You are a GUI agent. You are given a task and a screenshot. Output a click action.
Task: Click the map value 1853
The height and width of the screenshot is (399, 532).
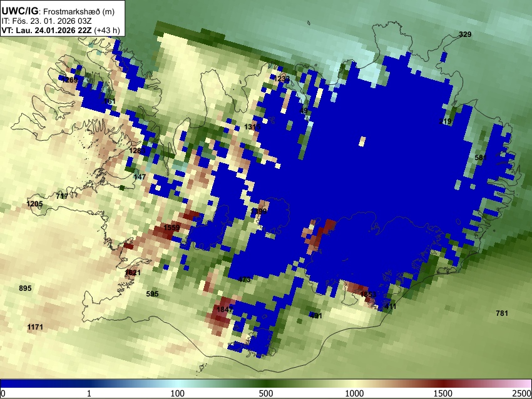(x=368, y=294)
